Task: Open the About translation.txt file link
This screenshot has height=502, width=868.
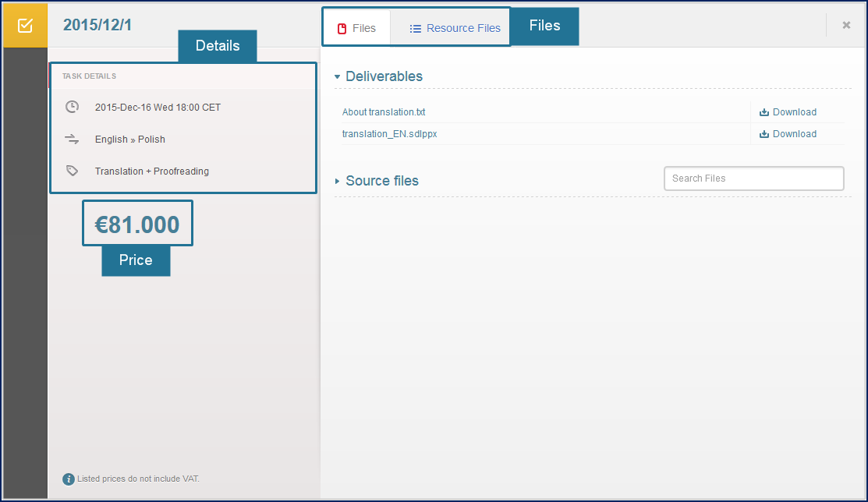Action: [384, 112]
